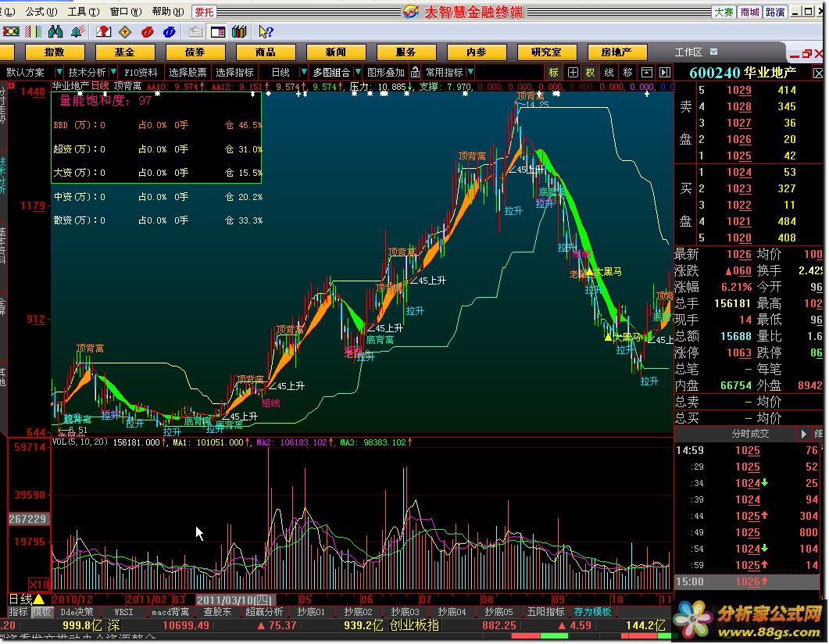Toggle the 权 ex-rights adjustment button
Screen dimensions: 829x644
pyautogui.click(x=590, y=72)
